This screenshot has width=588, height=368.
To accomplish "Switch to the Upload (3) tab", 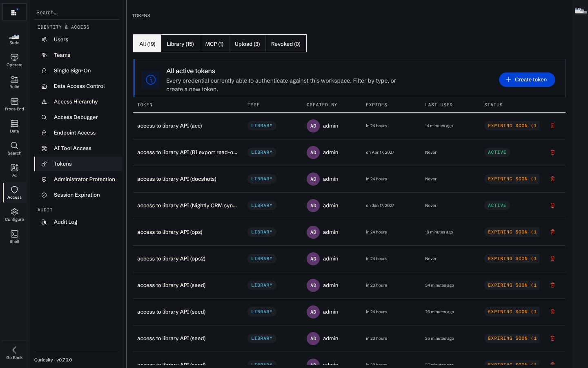I will click(x=247, y=44).
